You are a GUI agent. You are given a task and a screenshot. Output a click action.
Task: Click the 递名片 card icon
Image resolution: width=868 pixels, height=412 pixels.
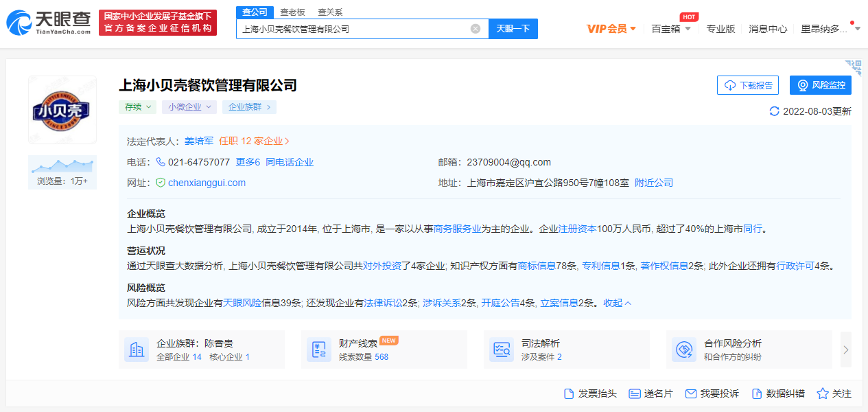tap(635, 393)
